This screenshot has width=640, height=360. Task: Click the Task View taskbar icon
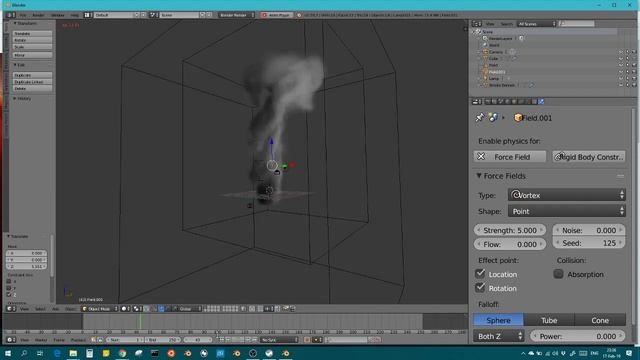[x=40, y=353]
